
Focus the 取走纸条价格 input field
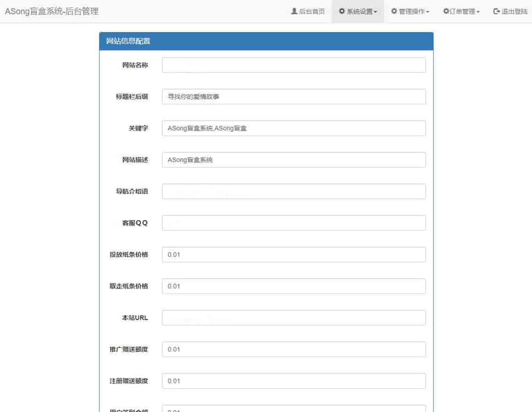[294, 286]
